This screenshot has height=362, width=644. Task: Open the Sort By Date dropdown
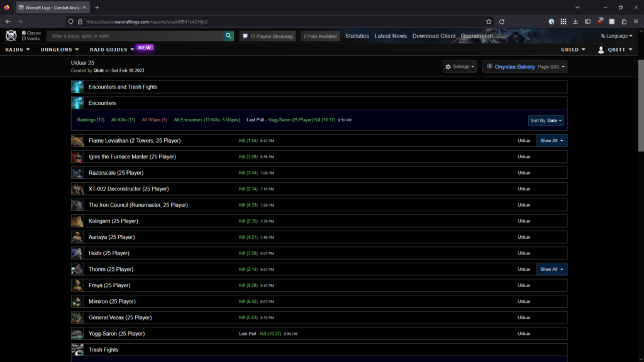tap(546, 120)
